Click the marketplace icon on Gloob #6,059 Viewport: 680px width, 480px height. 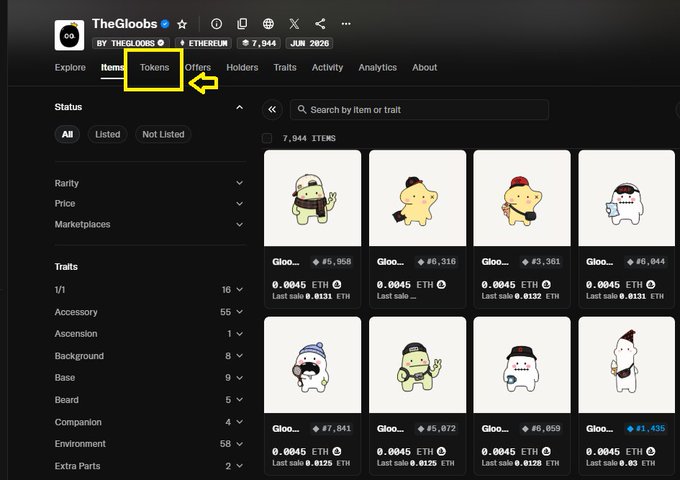point(546,451)
